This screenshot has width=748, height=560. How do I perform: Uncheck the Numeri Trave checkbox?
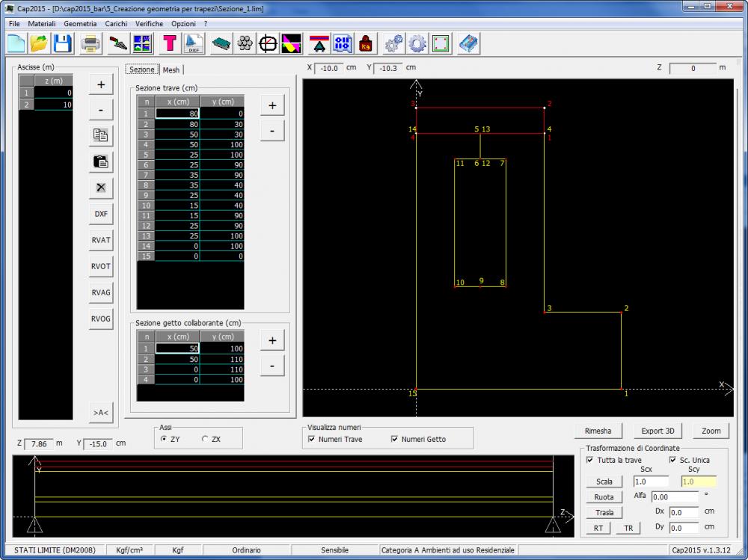[312, 440]
